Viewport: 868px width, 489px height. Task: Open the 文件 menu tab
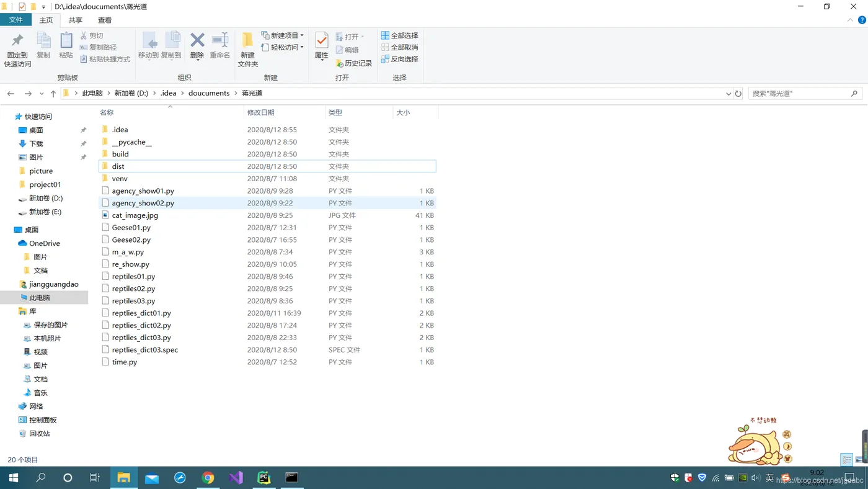[x=15, y=20]
